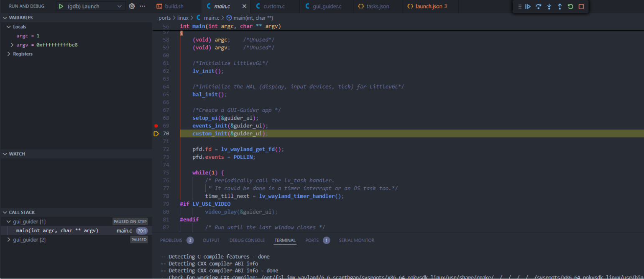Screen dimensions: 644x279
Task: Collapse the Locals section
Action: 9,26
